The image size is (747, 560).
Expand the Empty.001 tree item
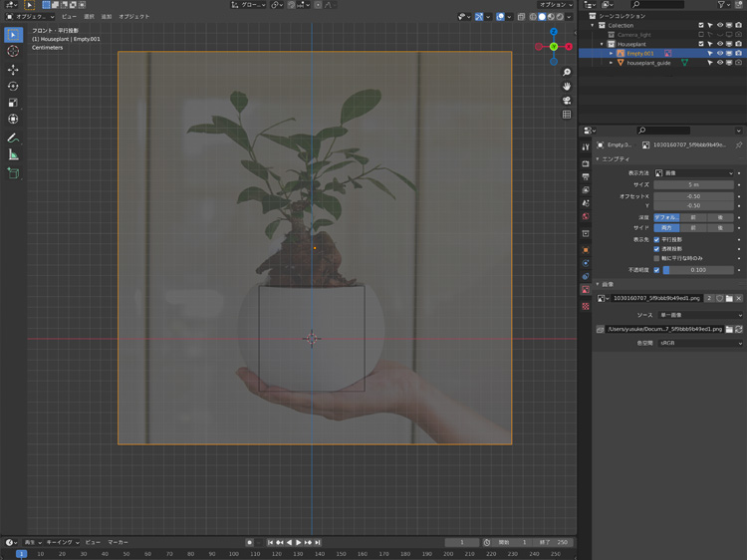[612, 54]
